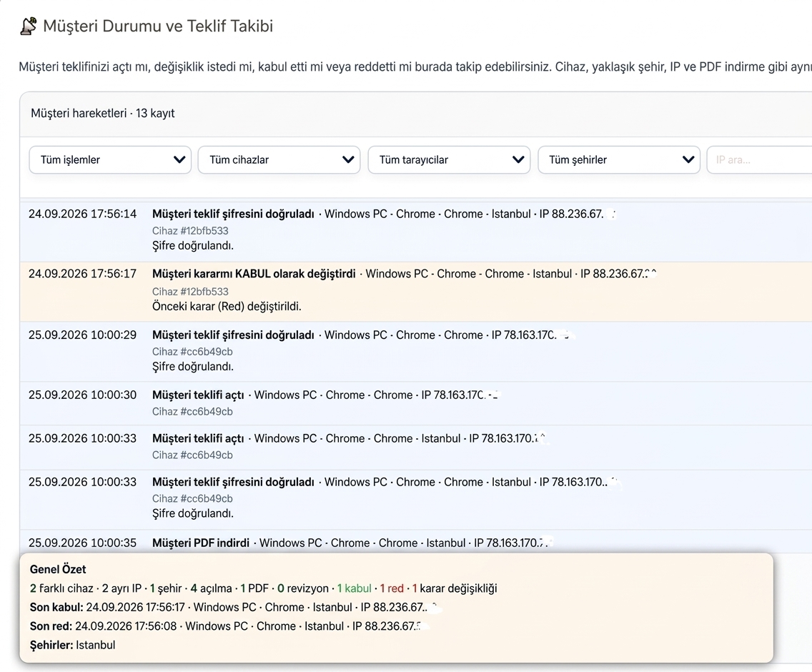Select Cihaz #12bfb533 in the 17:56:17 row

pos(190,291)
